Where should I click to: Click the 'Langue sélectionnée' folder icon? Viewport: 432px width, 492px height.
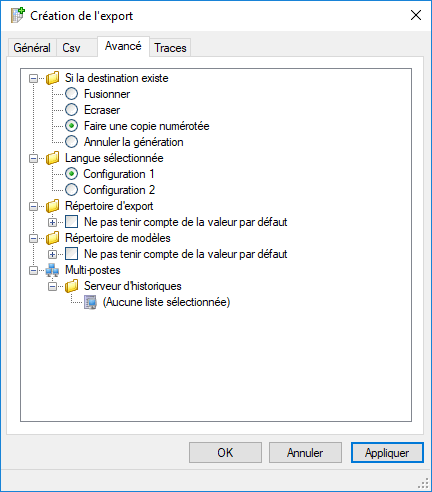pos(52,158)
